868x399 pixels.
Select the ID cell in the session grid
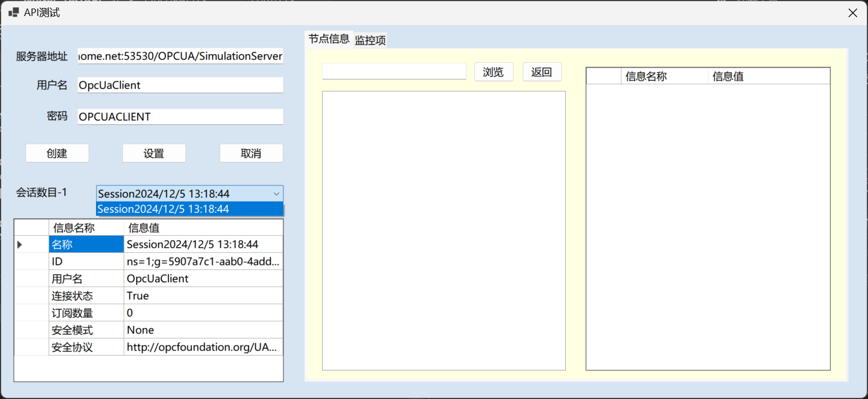[x=86, y=261]
